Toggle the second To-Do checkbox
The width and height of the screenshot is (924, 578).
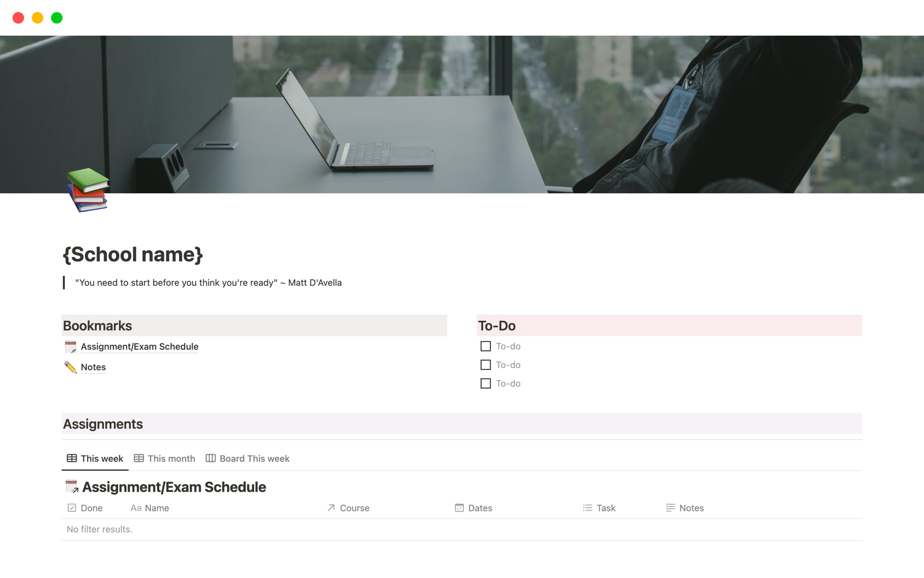[486, 364]
